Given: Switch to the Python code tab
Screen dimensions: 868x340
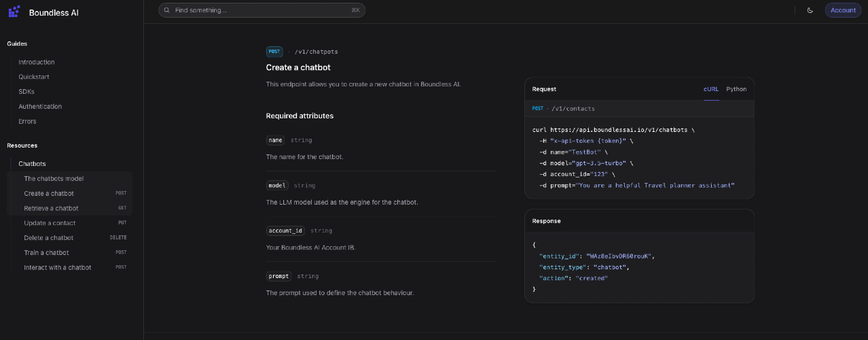Looking at the screenshot, I should point(736,89).
